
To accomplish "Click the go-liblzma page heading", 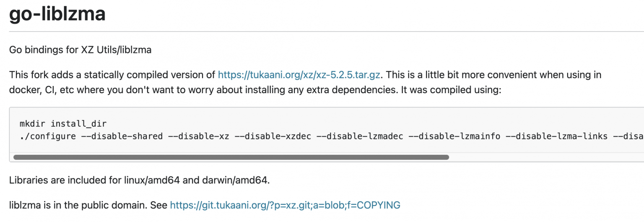I will (x=57, y=14).
